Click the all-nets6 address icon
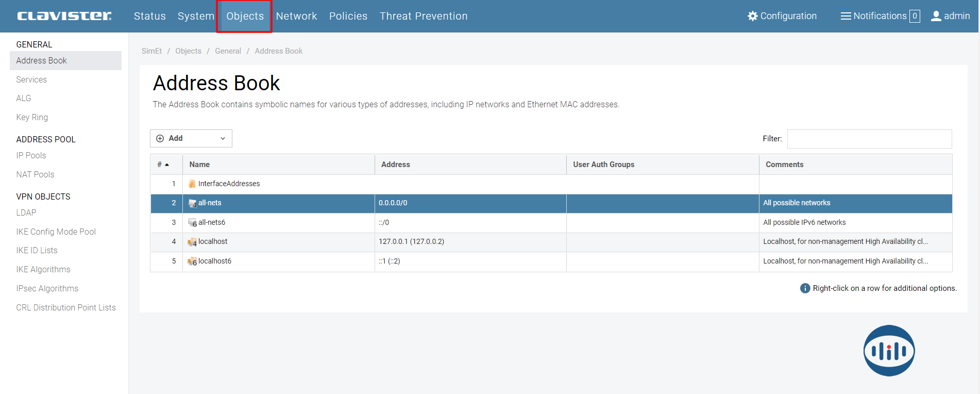 [x=192, y=223]
